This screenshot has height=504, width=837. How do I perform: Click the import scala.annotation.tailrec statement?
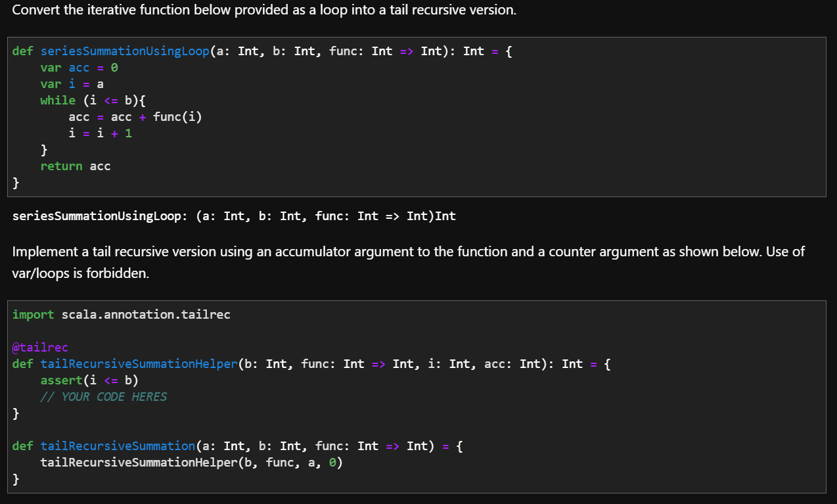121,314
